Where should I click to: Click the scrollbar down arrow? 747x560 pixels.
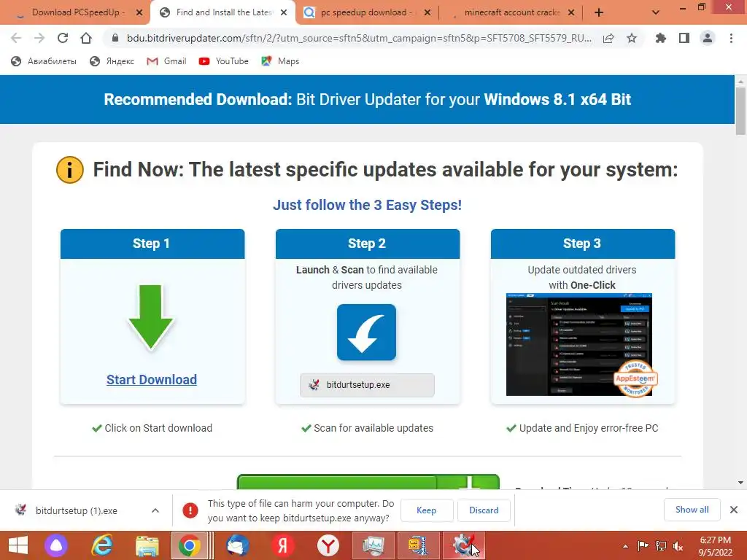coord(740,483)
